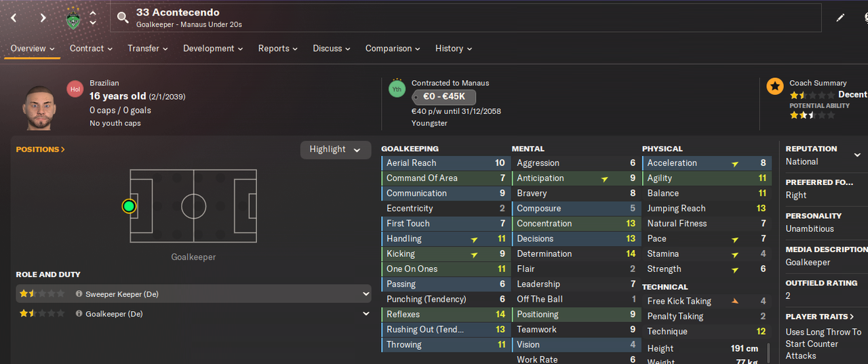Open Player Traits section link

click(820, 317)
